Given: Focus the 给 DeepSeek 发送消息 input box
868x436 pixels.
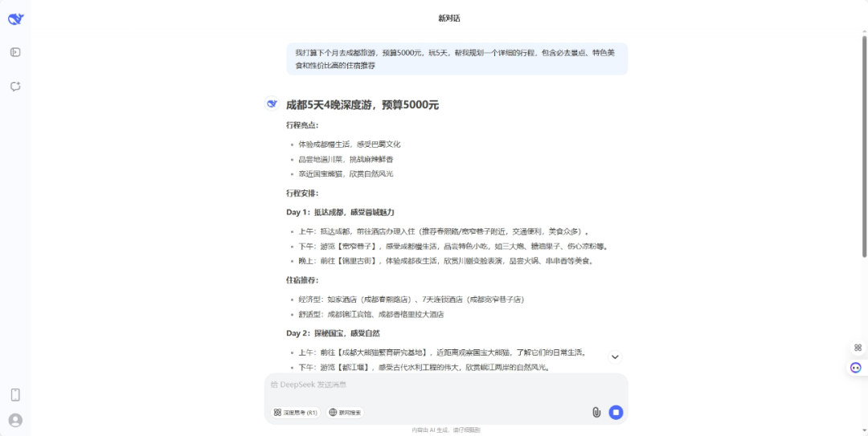Looking at the screenshot, I should (445, 385).
